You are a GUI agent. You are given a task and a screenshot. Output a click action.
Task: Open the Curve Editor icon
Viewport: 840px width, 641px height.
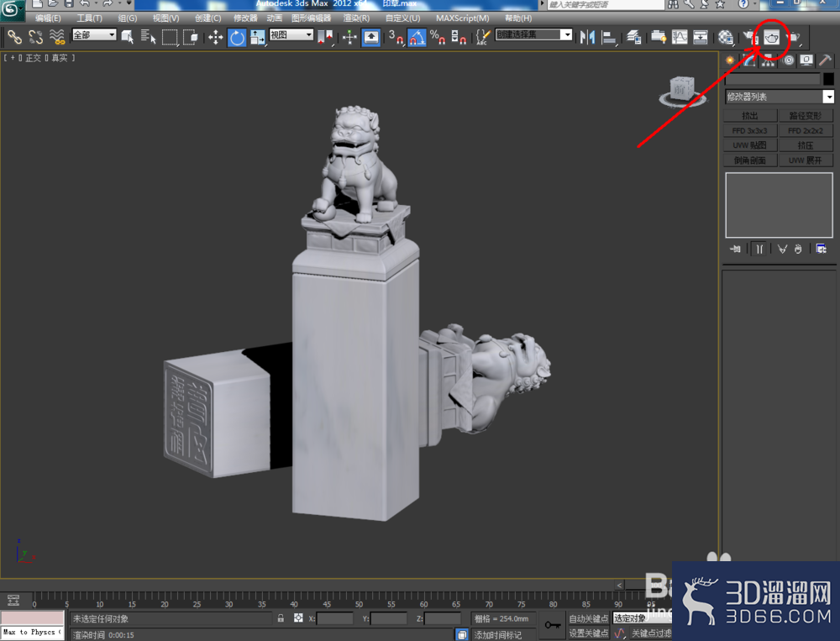coord(680,37)
